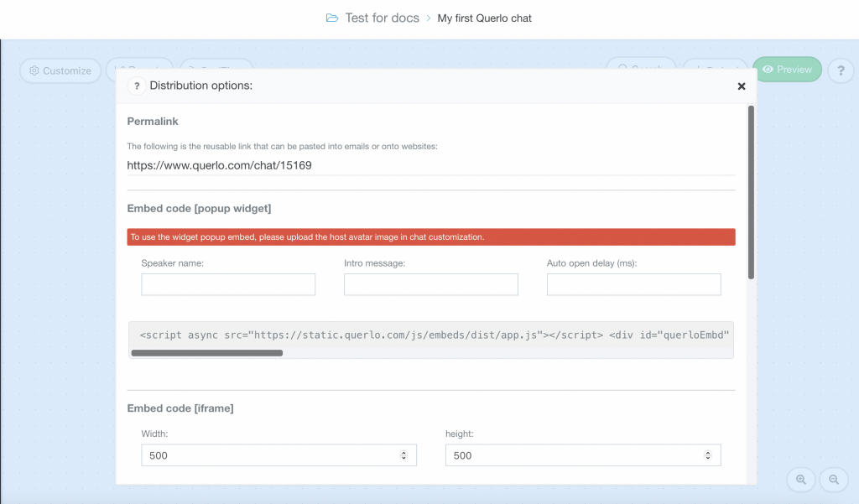Image resolution: width=859 pixels, height=504 pixels.
Task: Click the Width field stepper arrows
Action: (403, 455)
